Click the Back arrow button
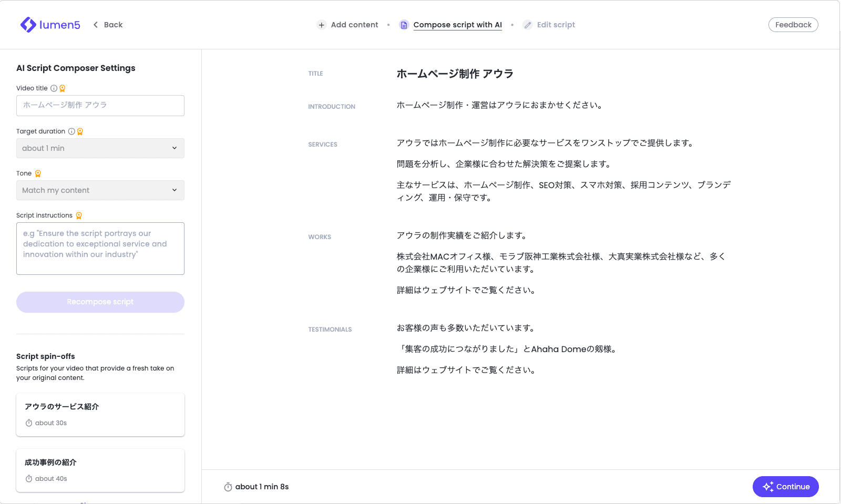Screen dimensions: 841x504 click(108, 25)
